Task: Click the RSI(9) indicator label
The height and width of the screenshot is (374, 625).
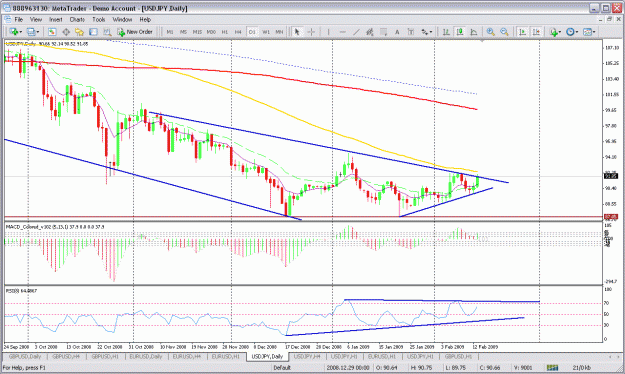Action: point(21,291)
